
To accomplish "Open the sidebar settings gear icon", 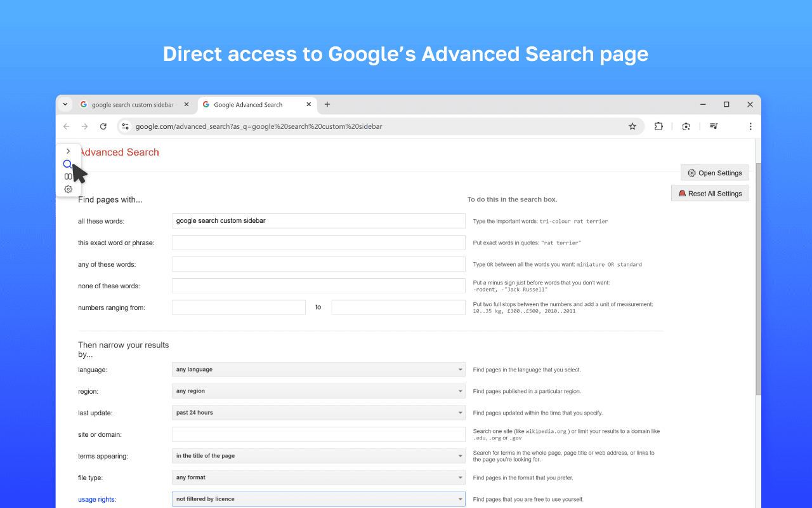I will coord(69,189).
